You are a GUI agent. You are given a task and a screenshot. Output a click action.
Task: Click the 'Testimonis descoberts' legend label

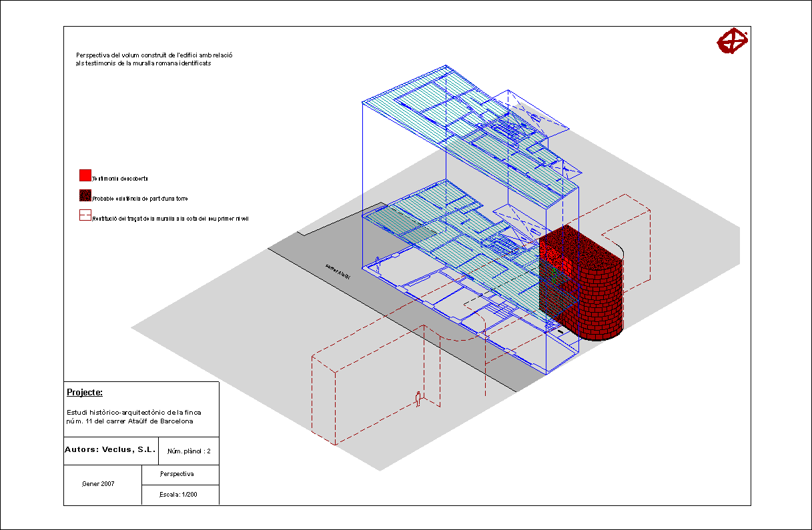[x=120, y=179]
